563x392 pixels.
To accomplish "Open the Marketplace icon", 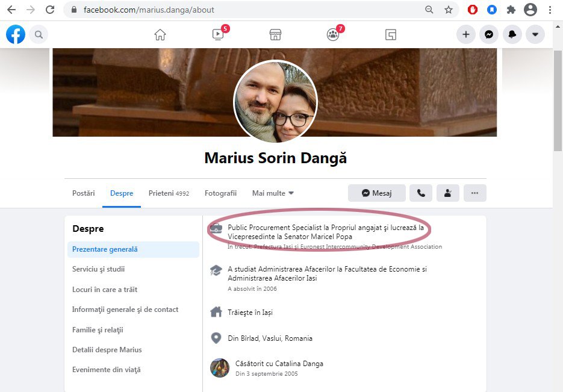I will [x=275, y=34].
